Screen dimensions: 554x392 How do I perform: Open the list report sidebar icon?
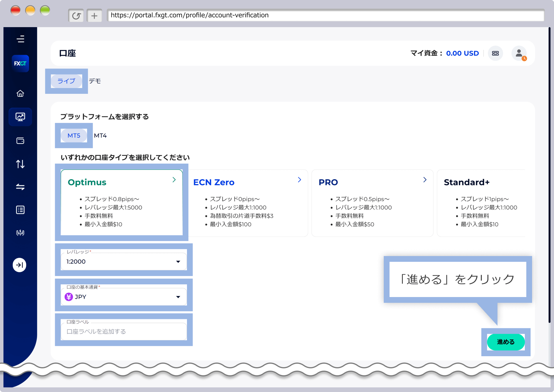point(20,210)
